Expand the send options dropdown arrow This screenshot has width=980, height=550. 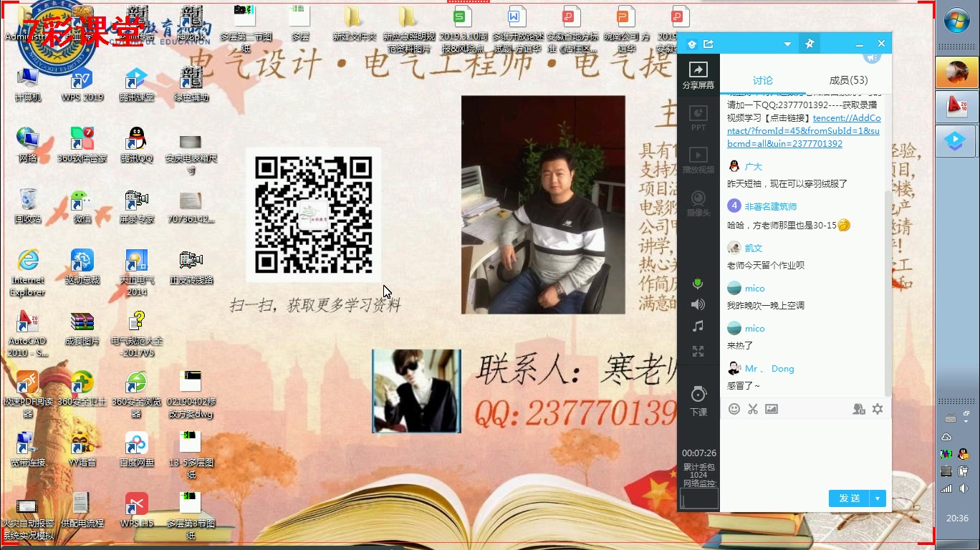(x=878, y=498)
